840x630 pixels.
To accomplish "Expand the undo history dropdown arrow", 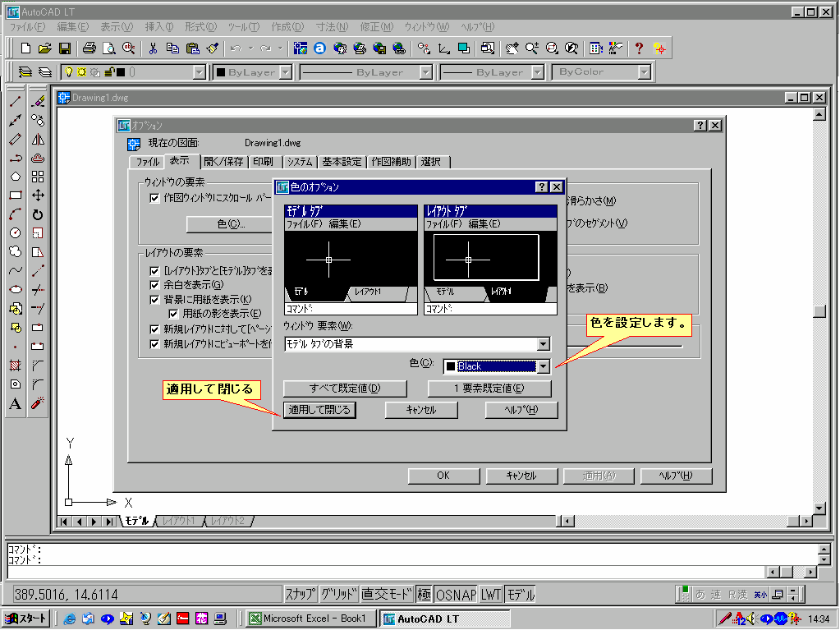I will 250,48.
